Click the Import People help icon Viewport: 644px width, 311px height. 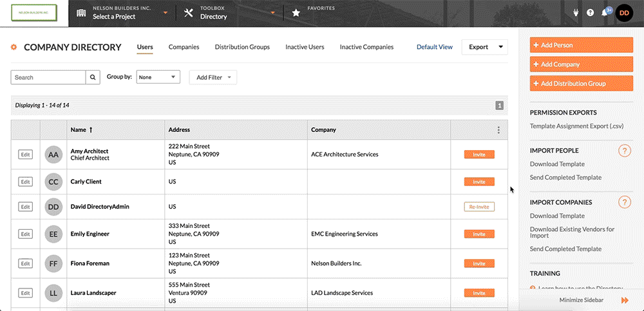point(624,151)
